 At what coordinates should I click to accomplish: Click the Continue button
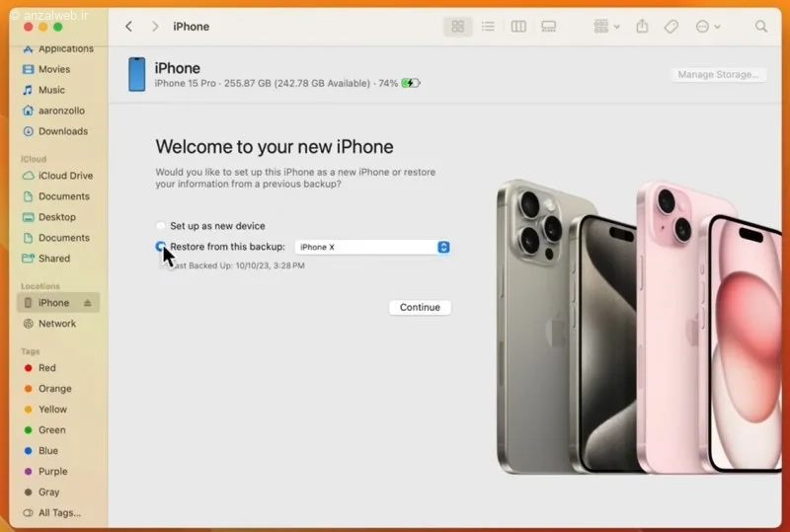[x=420, y=307]
